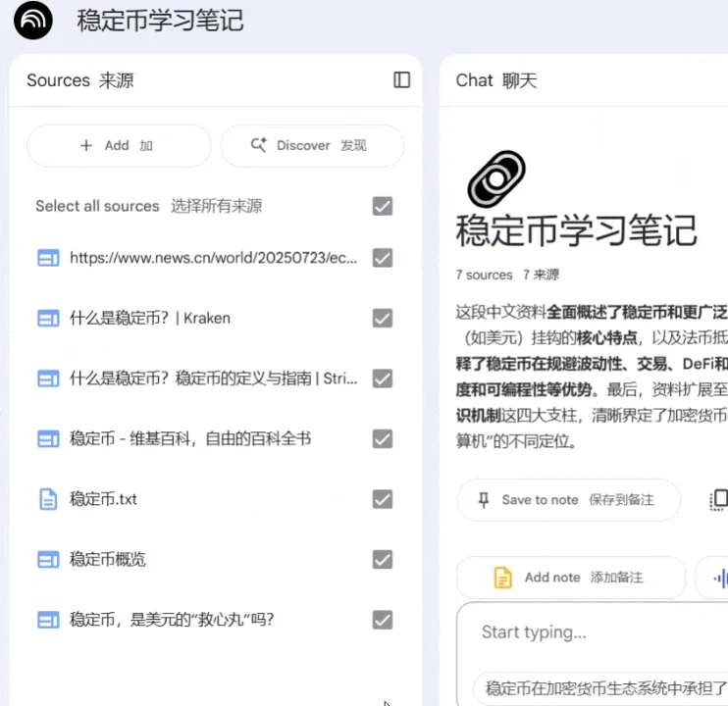Click the Add 加 source button
Screen dimensions: 728x706
[x=119, y=146]
